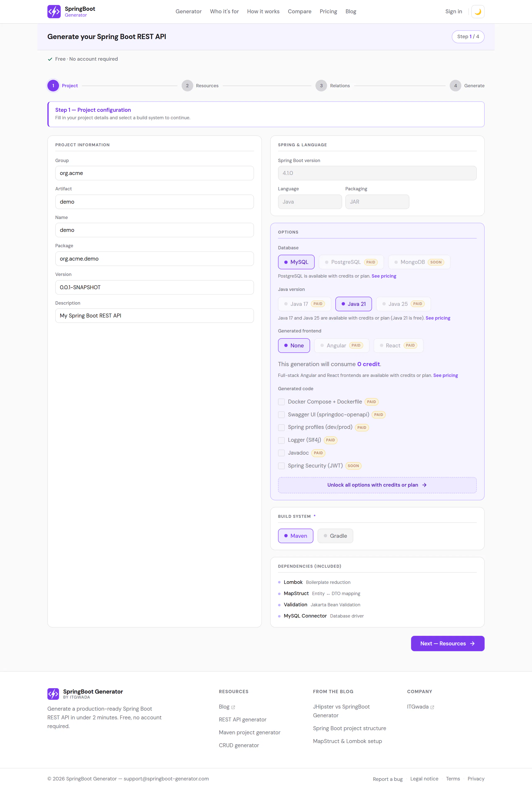
Task: Open Compare in the top navigation
Action: 300,12
